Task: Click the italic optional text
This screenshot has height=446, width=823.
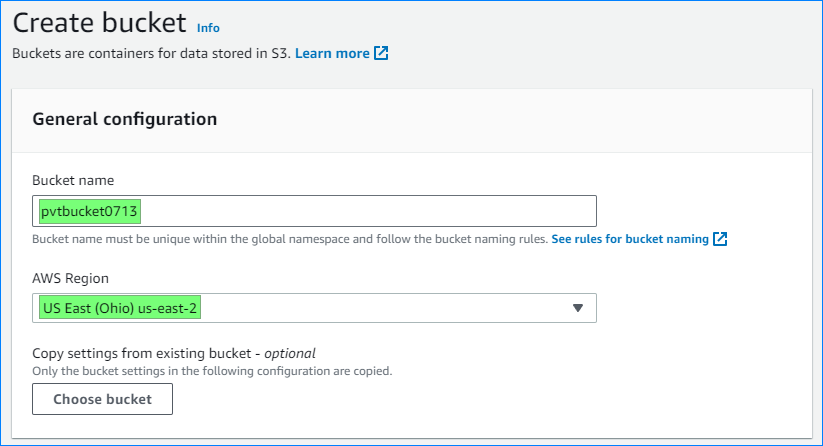Action: coord(290,353)
